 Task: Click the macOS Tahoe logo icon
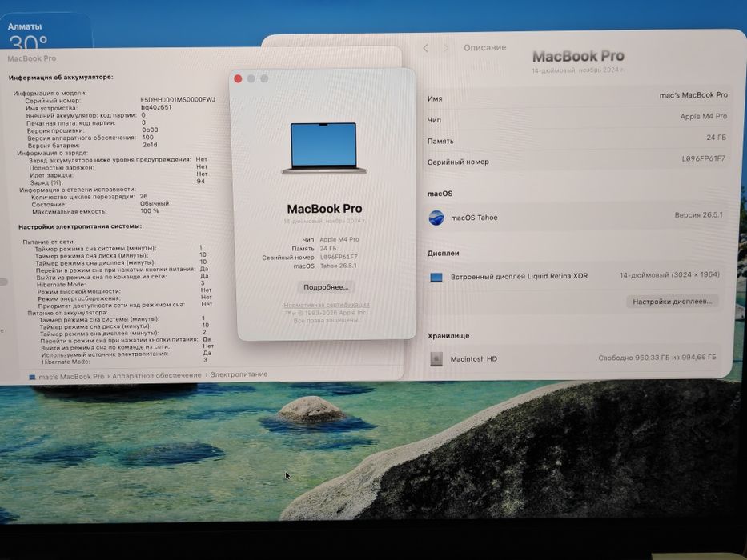coord(436,218)
